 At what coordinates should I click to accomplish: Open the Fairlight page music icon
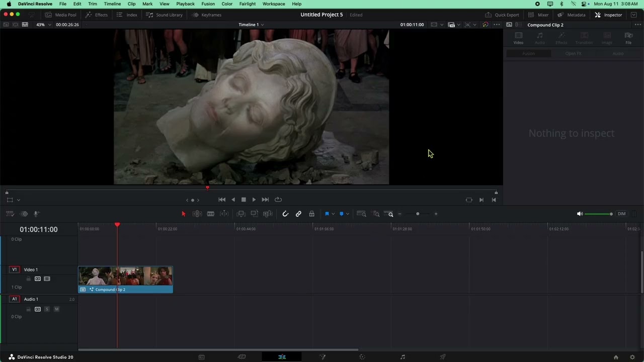(x=403, y=357)
